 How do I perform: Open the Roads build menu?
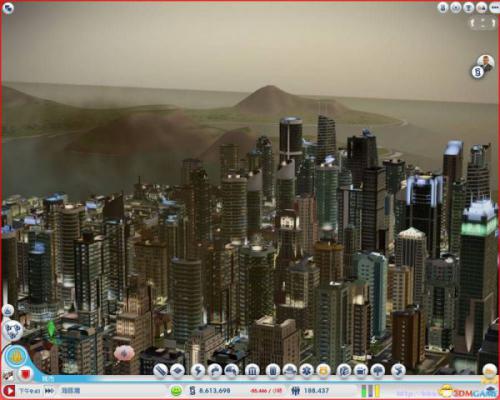(160, 370)
